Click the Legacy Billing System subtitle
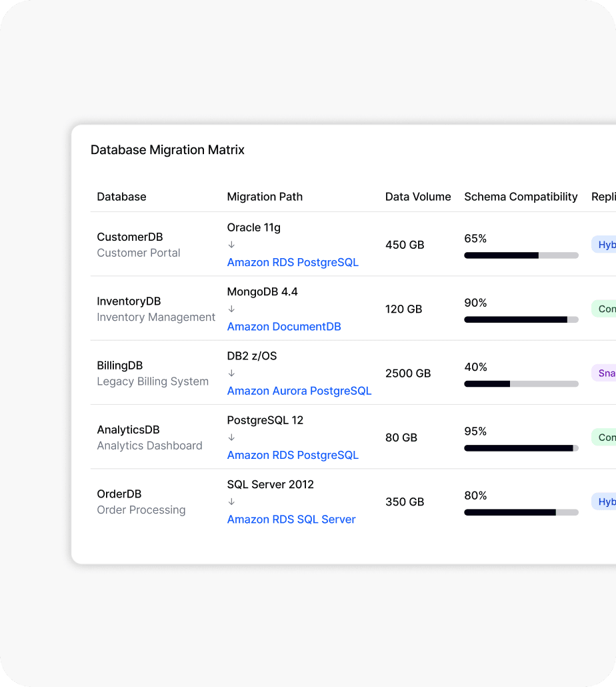This screenshot has height=687, width=616. tap(153, 381)
